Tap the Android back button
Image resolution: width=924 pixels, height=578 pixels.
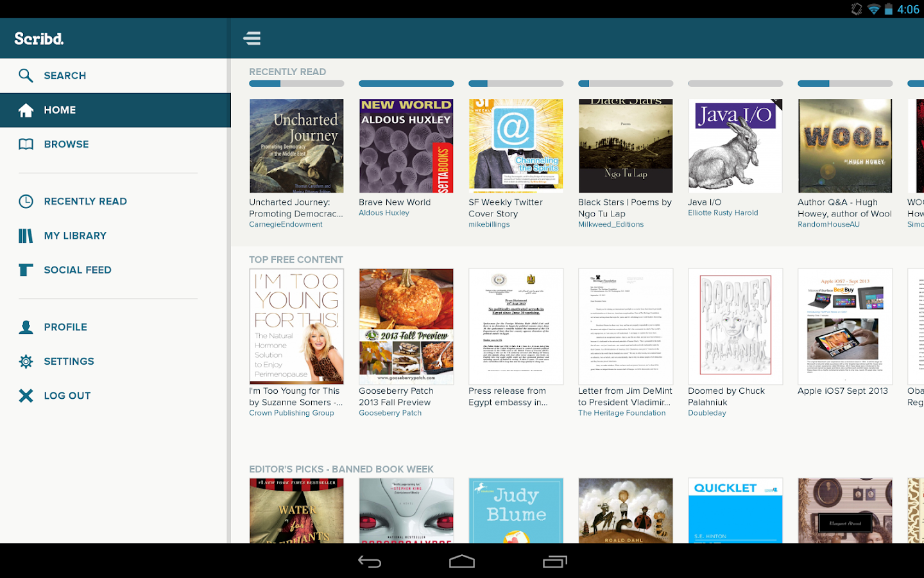click(370, 562)
